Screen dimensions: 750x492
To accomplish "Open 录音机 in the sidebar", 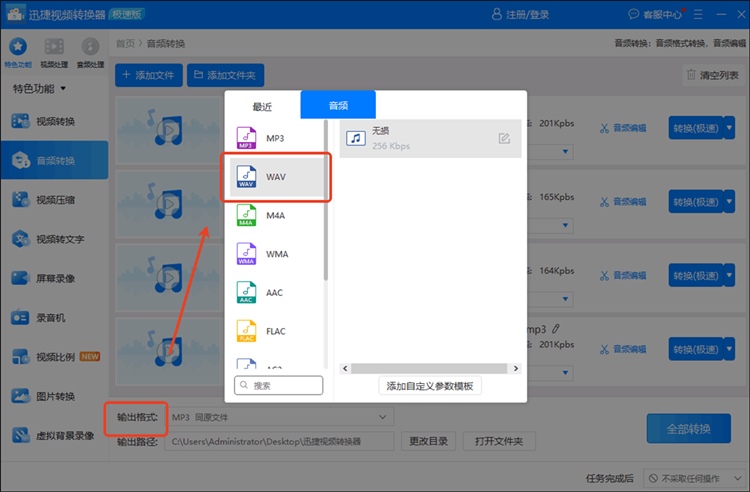I will pyautogui.click(x=55, y=317).
